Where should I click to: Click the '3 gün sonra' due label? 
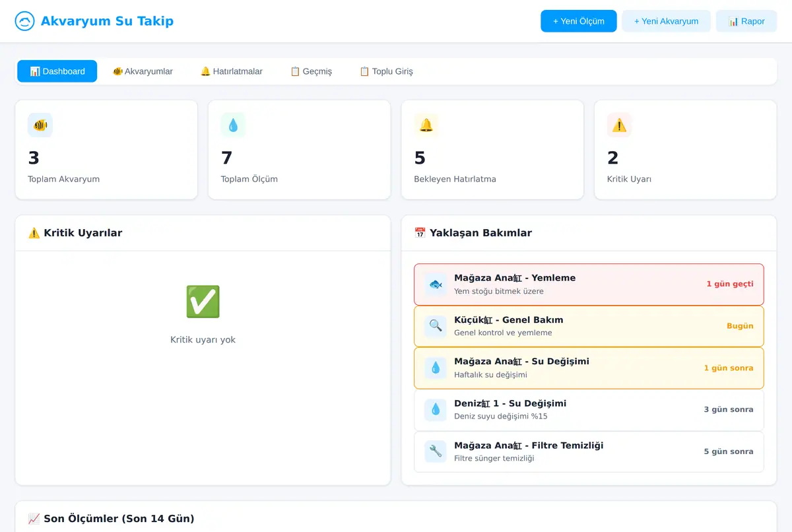(729, 410)
